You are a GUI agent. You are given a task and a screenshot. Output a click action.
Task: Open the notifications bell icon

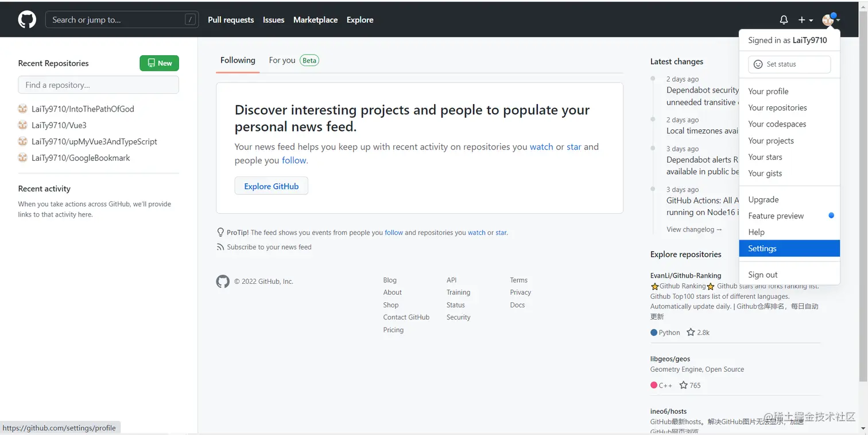point(784,20)
